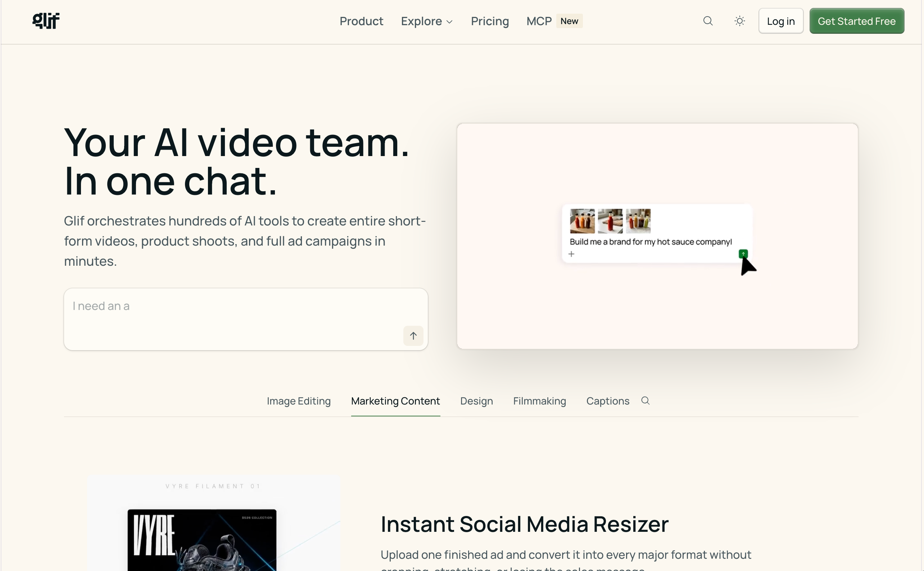Click the New badge next to MCP
The height and width of the screenshot is (571, 924).
tap(569, 21)
